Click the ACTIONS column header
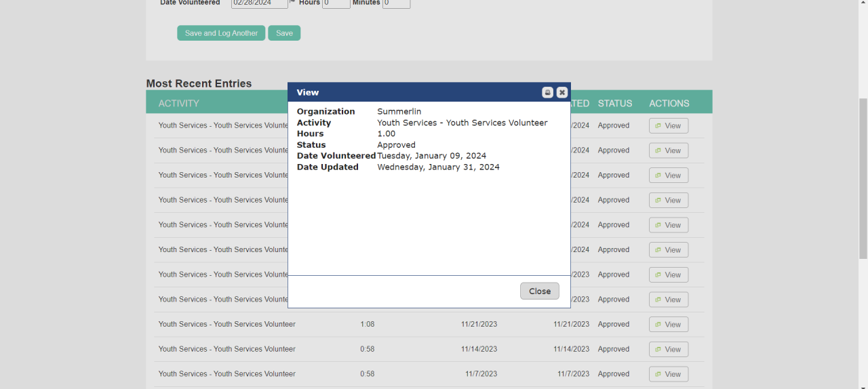Viewport: 868px width, 389px height. pos(669,103)
